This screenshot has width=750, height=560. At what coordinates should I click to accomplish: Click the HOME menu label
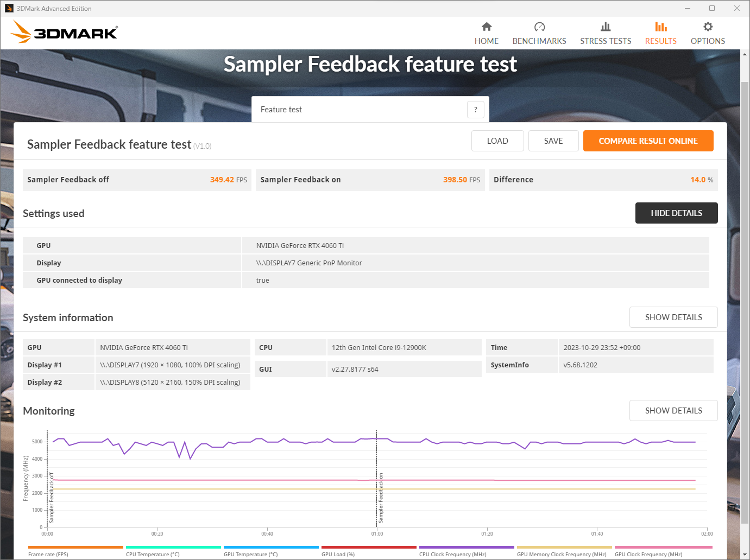click(487, 41)
